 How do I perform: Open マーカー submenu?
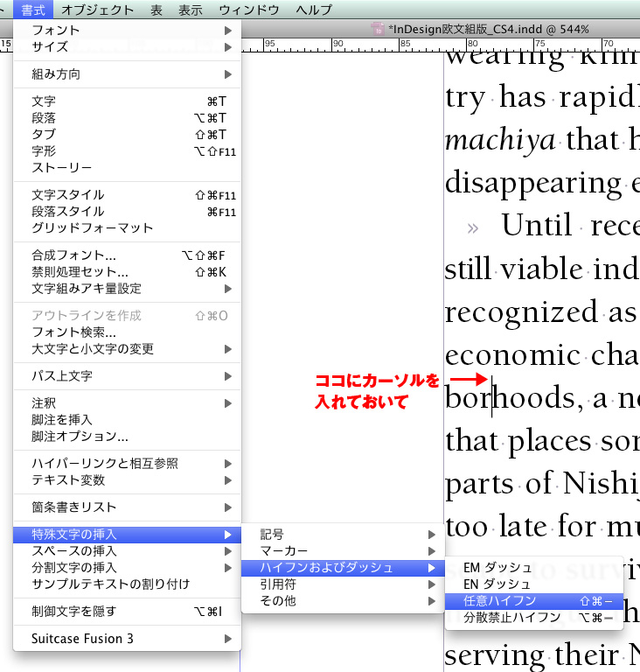point(343,551)
